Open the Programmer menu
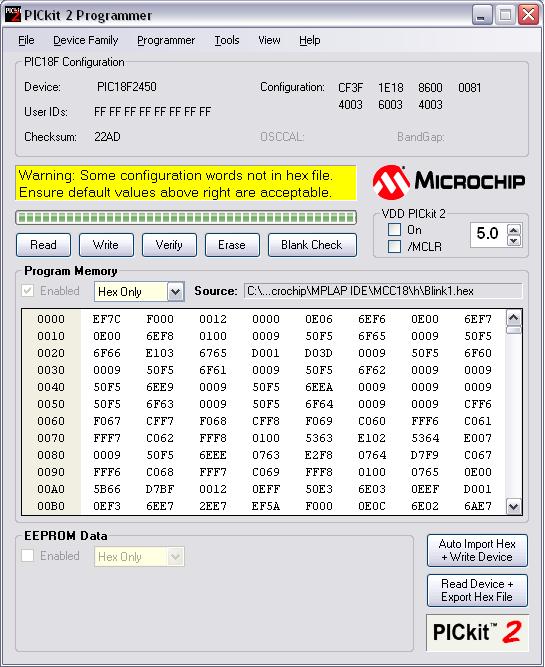 [166, 40]
